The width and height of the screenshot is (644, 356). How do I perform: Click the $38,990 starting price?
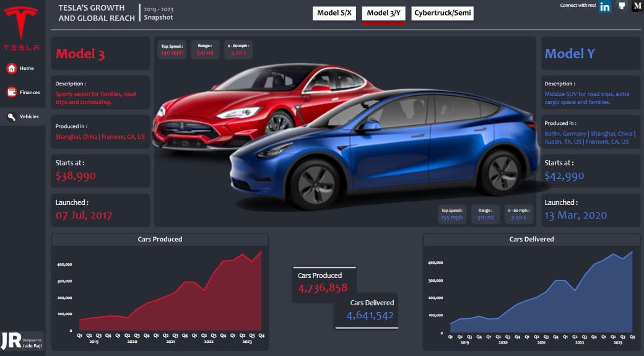[x=76, y=176]
